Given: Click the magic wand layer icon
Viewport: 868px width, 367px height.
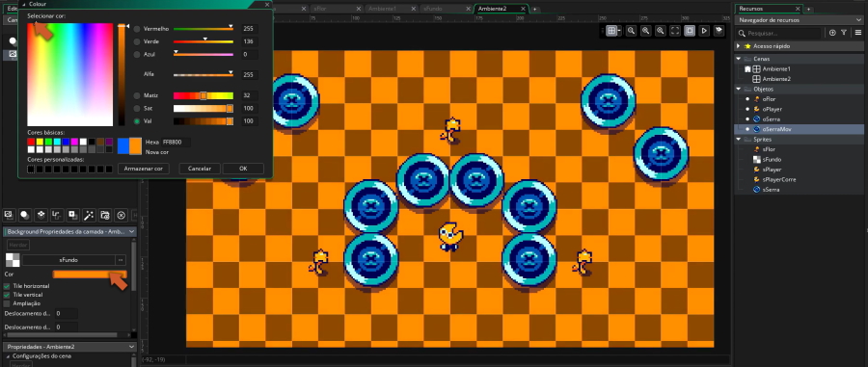Looking at the screenshot, I should click(x=89, y=215).
